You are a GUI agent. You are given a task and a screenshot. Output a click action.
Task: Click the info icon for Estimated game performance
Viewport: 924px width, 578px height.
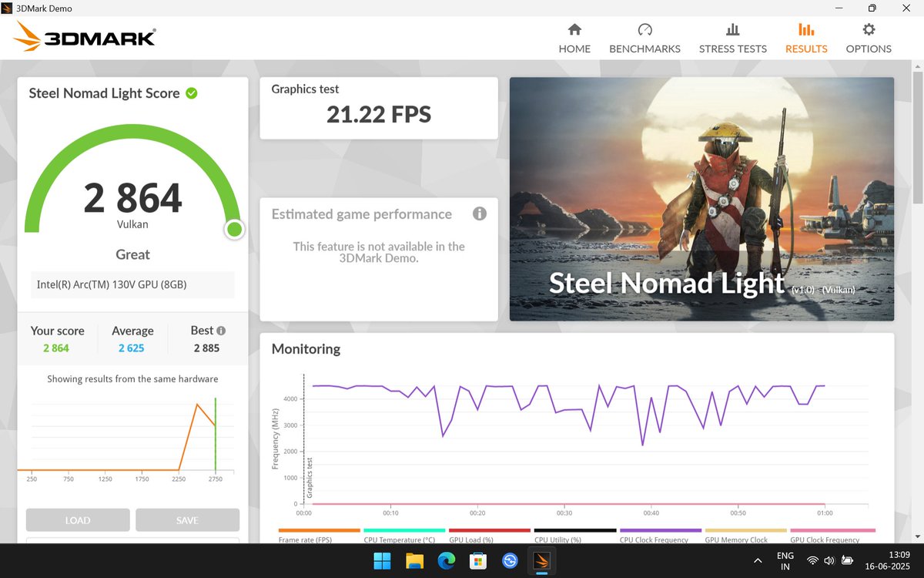pyautogui.click(x=480, y=213)
